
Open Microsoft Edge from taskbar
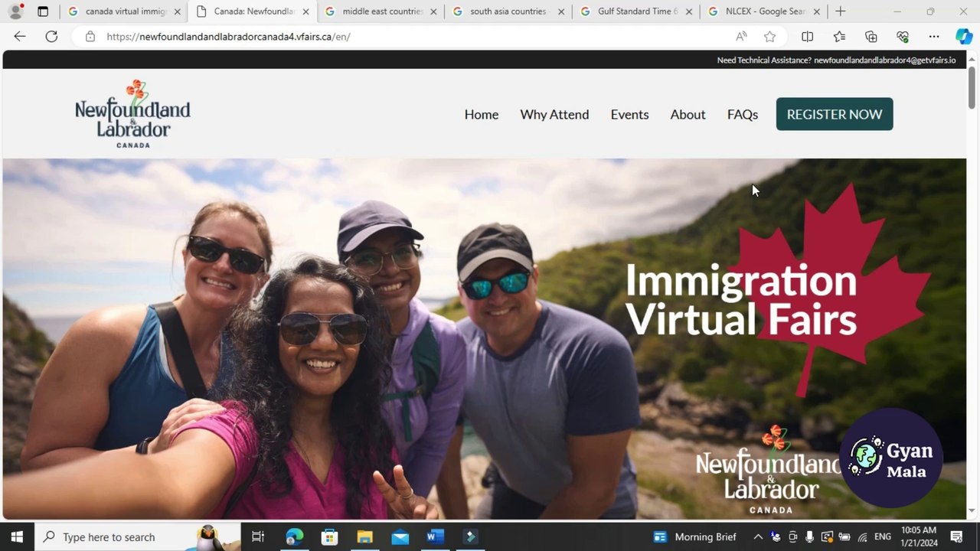(x=294, y=536)
